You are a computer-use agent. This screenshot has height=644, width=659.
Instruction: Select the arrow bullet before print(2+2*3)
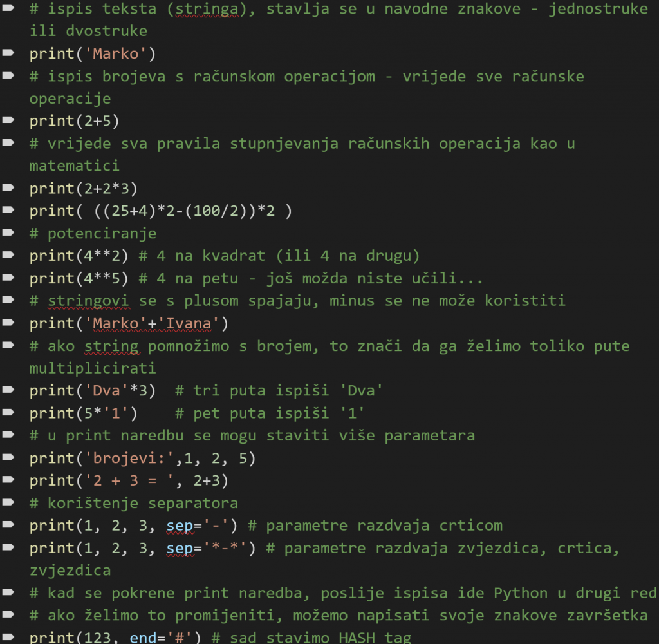[x=8, y=187]
